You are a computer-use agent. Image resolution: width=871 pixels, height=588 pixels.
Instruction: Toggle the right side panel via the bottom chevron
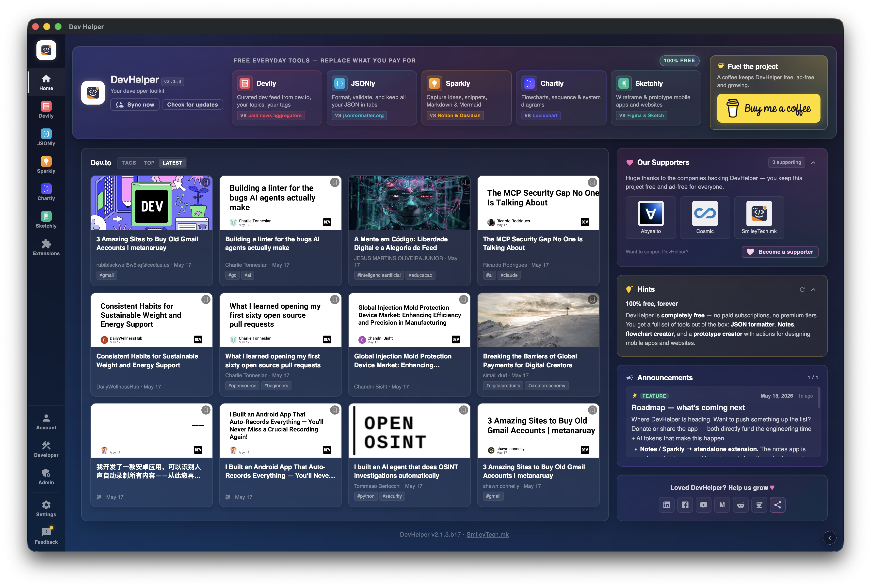(829, 538)
